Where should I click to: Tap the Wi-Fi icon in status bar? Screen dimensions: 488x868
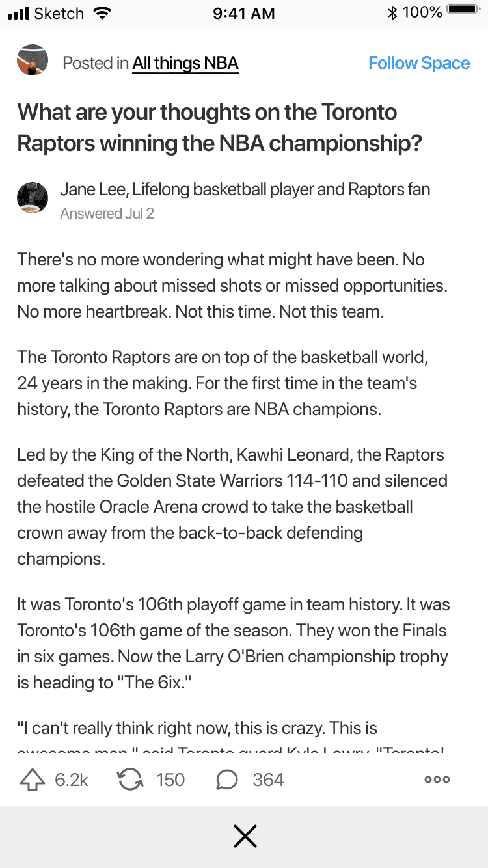point(102,12)
